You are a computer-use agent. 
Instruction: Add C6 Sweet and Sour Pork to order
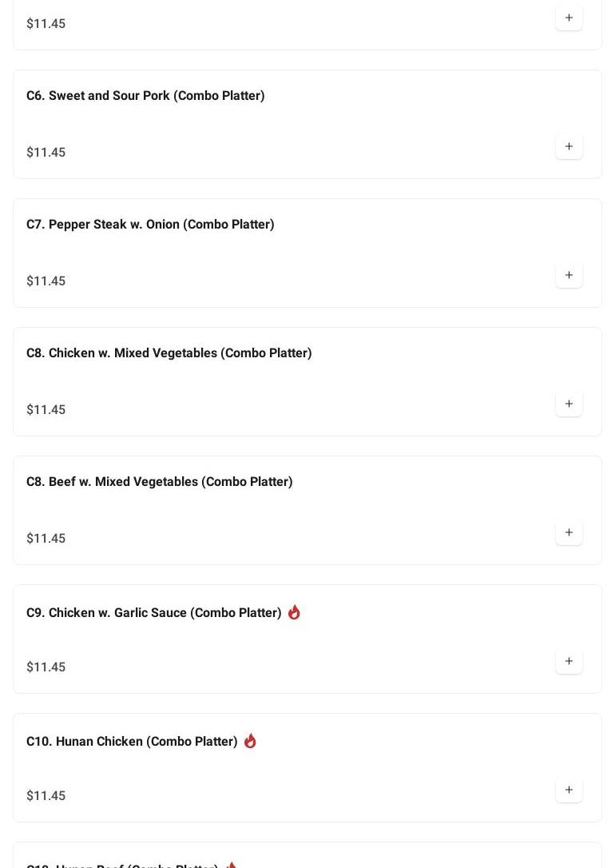[x=569, y=147]
